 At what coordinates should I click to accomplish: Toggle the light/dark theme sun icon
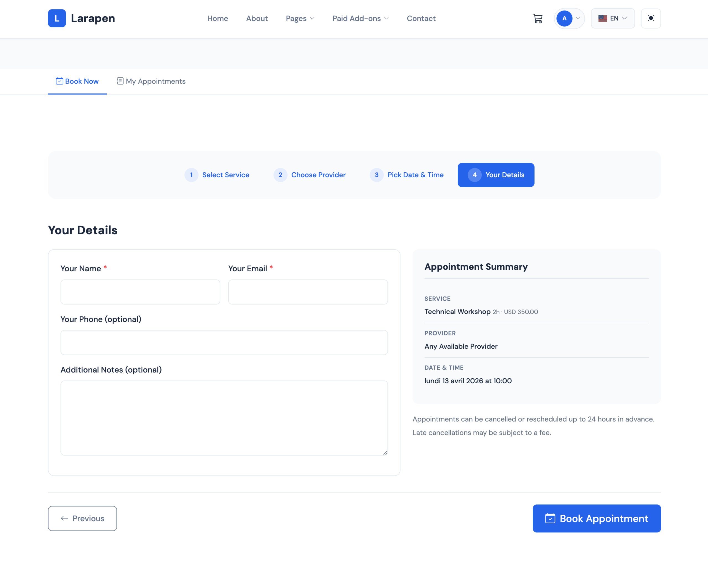click(650, 19)
